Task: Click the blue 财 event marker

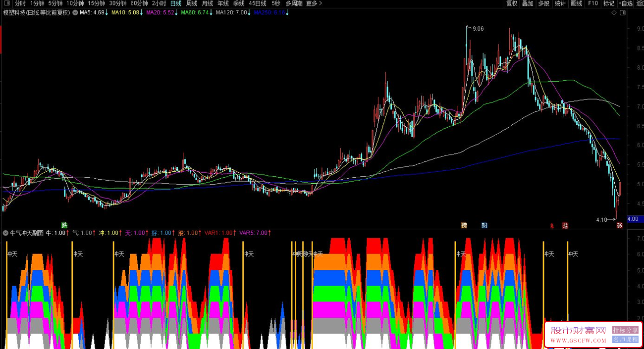Action: coord(484,225)
